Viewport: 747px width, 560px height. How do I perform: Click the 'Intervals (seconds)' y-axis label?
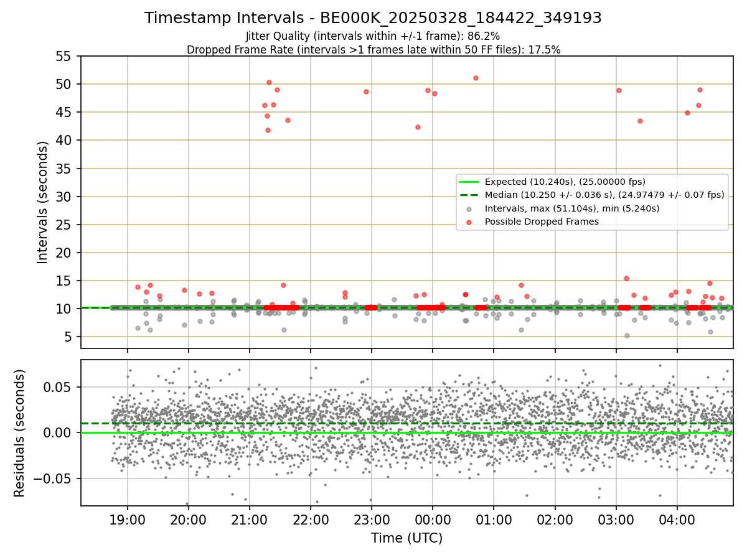[43, 202]
